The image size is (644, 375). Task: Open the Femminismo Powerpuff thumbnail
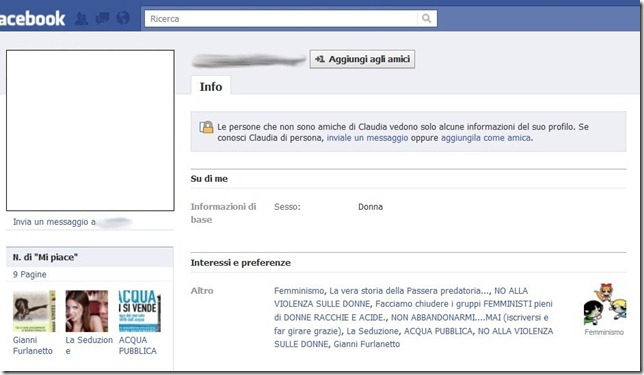(605, 304)
